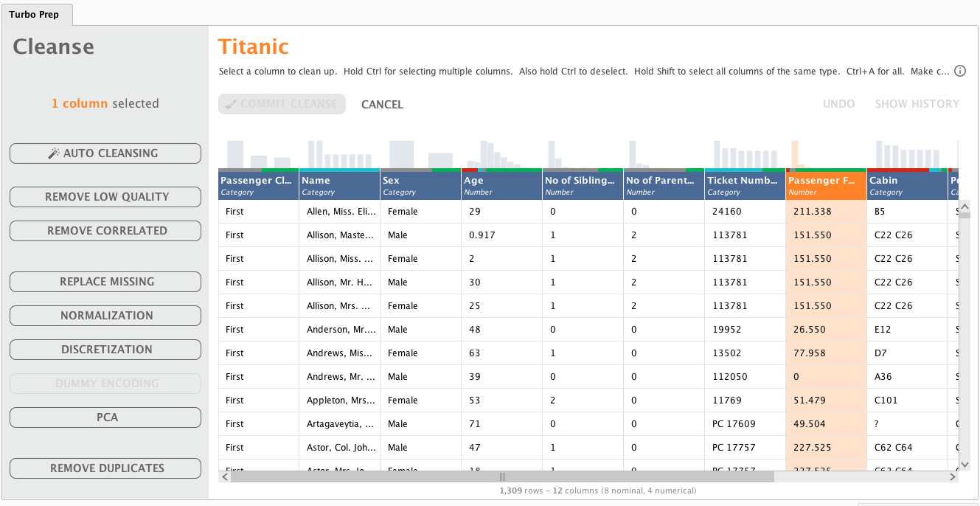Click ticket cell PC 17609

[x=745, y=424]
